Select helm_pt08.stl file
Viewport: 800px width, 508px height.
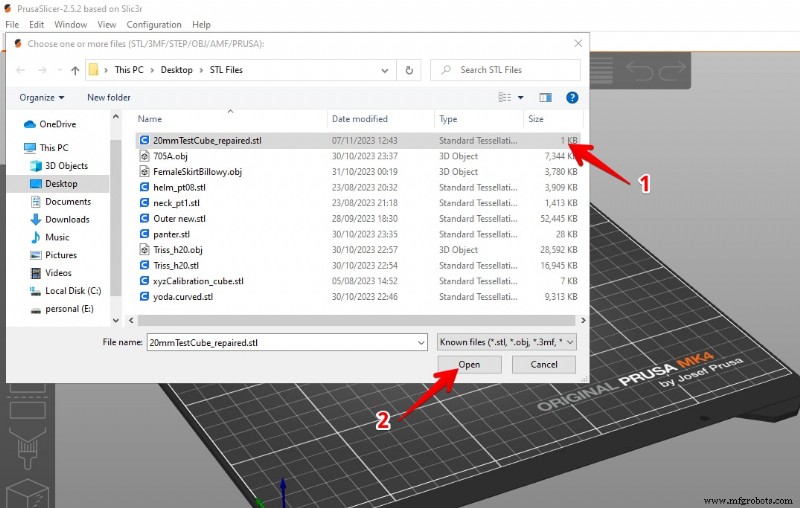point(358,187)
